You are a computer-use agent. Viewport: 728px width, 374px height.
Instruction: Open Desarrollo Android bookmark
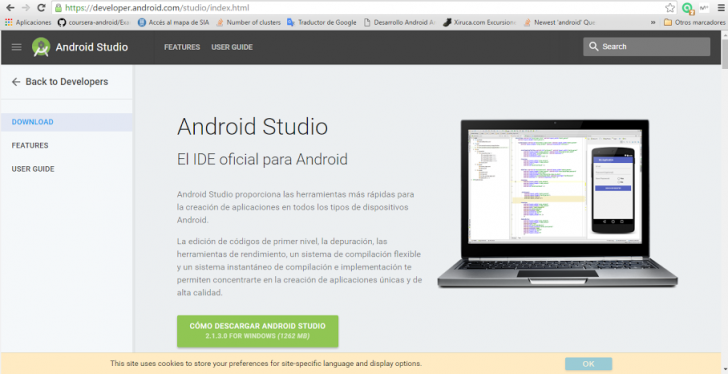399,22
